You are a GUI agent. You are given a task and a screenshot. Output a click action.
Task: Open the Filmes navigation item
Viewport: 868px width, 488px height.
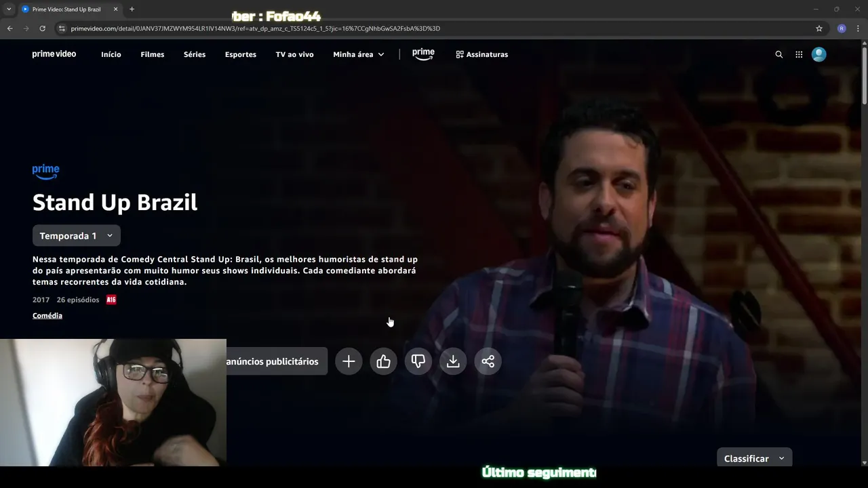coord(153,54)
